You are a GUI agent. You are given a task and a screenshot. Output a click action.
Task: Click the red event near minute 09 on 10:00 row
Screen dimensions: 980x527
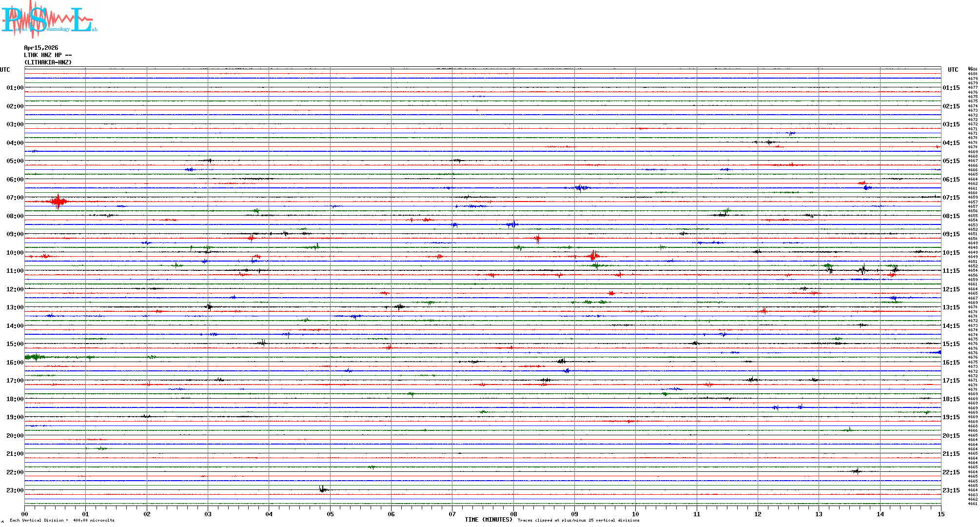coord(593,256)
